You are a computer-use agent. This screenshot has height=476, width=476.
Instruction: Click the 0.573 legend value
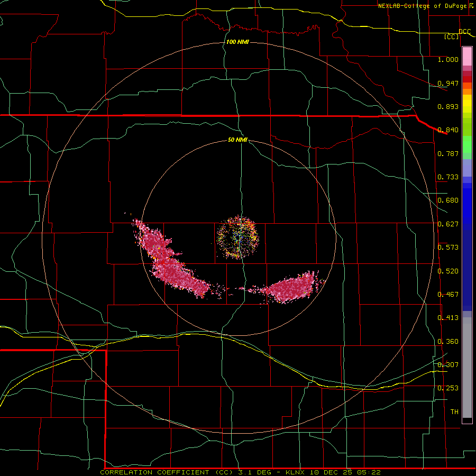[x=448, y=248]
